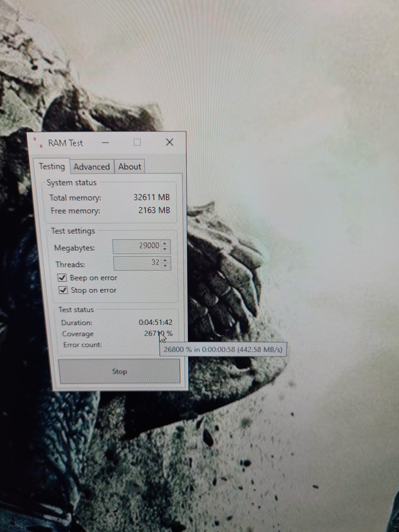Click the Duration value 0:04:51:42

click(x=156, y=322)
